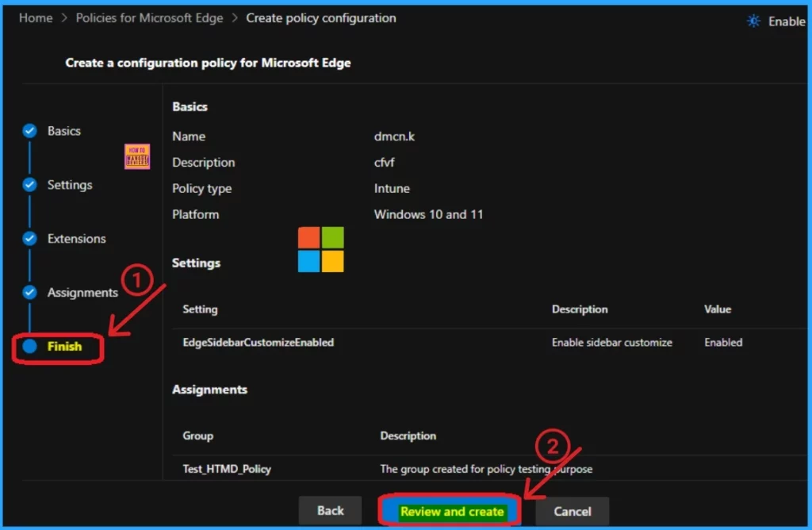
Task: Click the 'Enable sidebar customize' description cell
Action: coord(611,343)
